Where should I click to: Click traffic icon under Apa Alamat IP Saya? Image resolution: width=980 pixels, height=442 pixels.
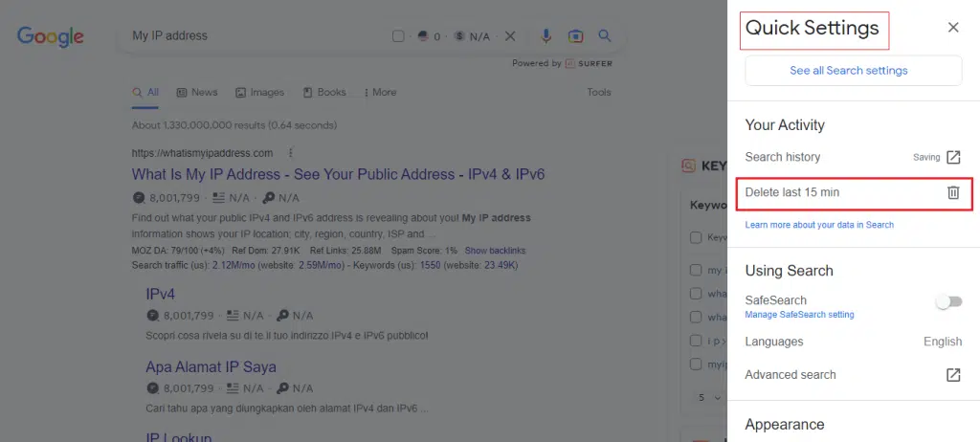tap(153, 388)
